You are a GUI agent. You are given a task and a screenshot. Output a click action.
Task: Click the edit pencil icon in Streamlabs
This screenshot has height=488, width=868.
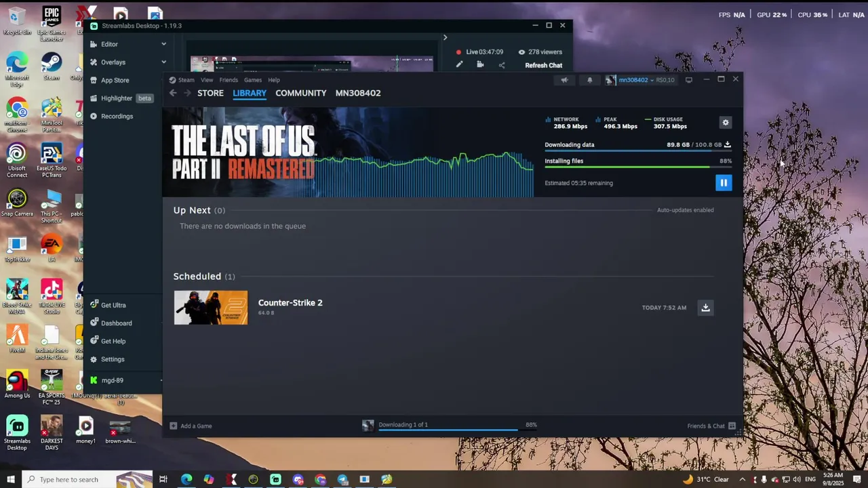click(459, 65)
